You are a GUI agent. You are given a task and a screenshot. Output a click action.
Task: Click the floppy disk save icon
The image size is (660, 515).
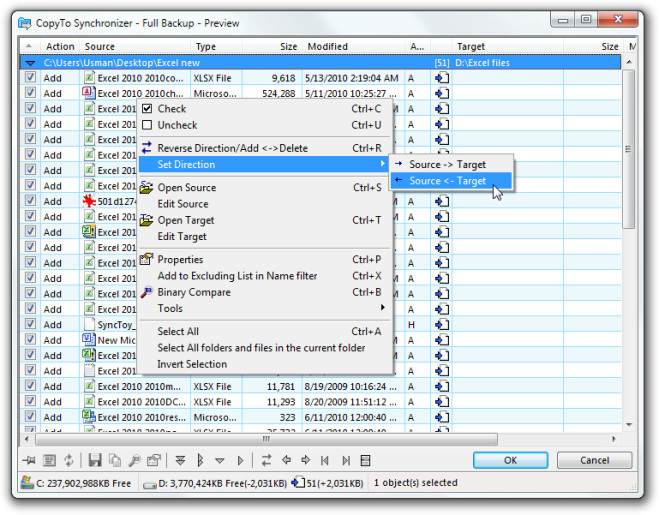95,461
